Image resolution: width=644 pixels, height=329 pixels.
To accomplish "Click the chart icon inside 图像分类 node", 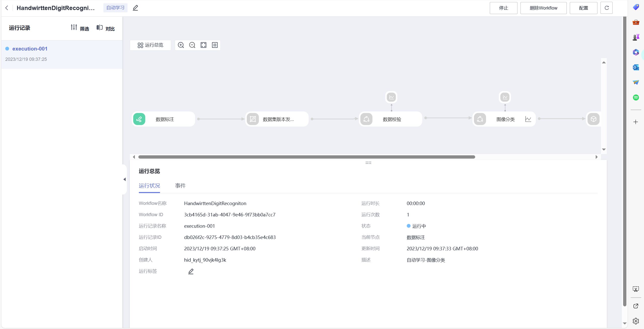I will pyautogui.click(x=528, y=119).
